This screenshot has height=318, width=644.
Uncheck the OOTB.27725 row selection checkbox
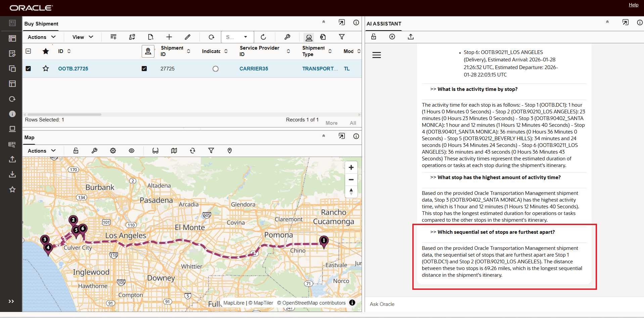28,68
